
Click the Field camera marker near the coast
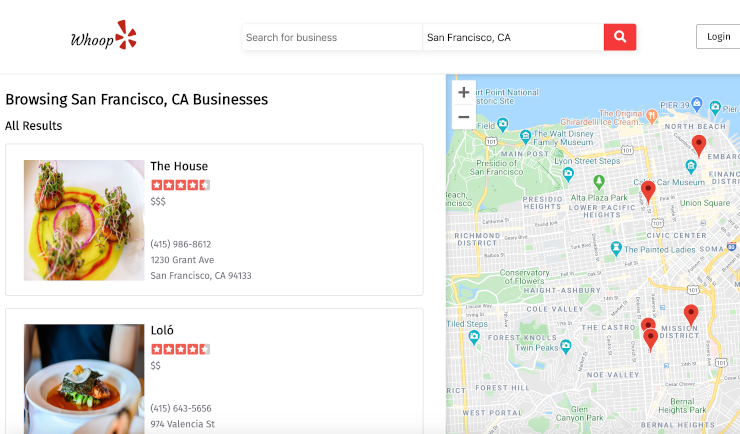click(503, 125)
